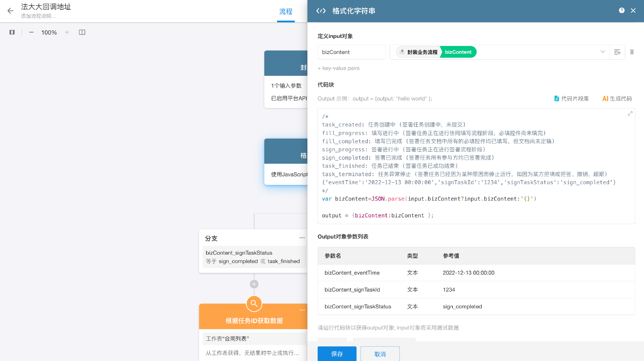Viewport: 644px width, 361px height.
Task: Add key-value pairs to the input object
Action: 338,68
